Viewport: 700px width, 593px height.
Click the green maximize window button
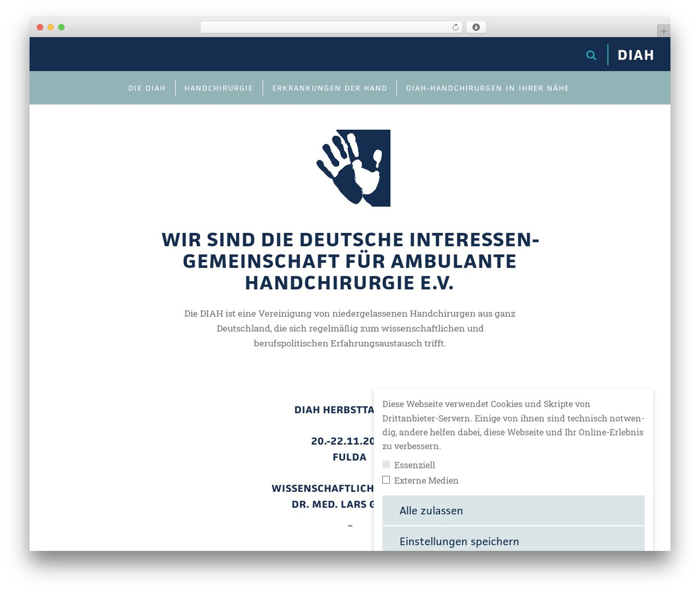(x=61, y=27)
